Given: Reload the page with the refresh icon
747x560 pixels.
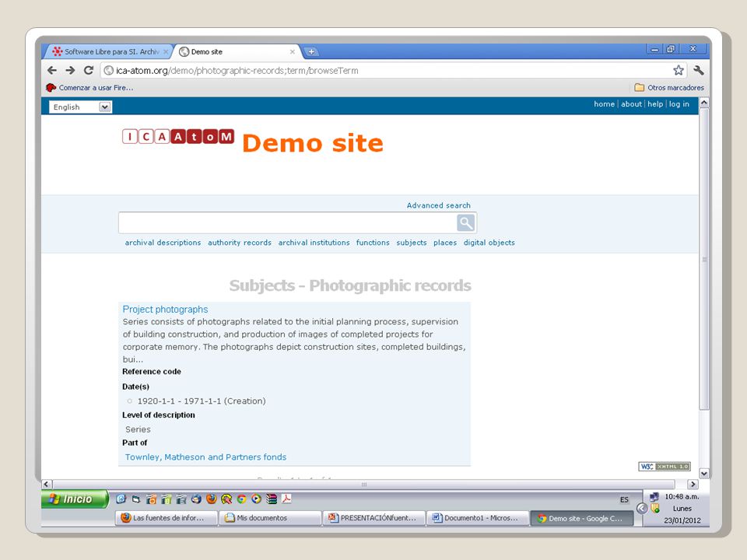Looking at the screenshot, I should point(88,71).
